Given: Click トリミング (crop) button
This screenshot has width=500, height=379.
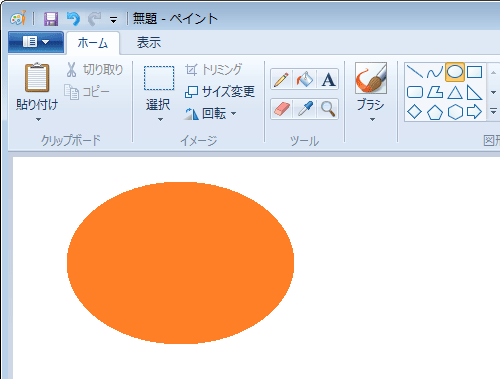Looking at the screenshot, I should click(x=213, y=70).
